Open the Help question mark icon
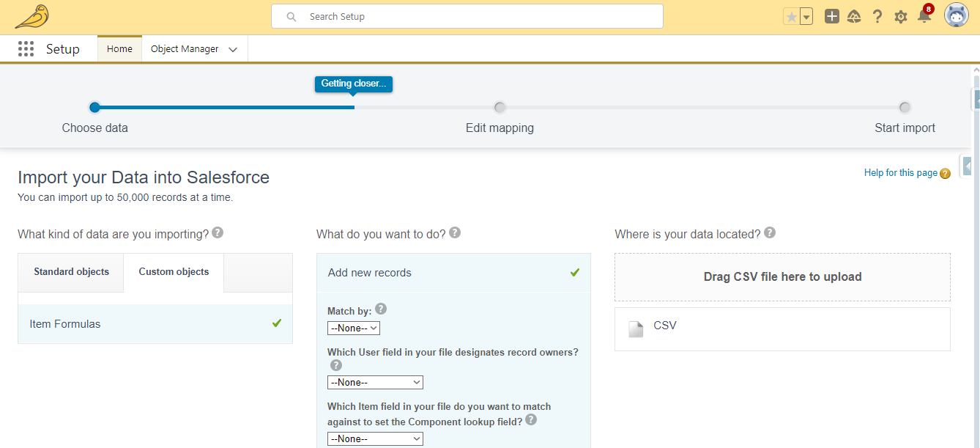980x448 pixels. click(877, 16)
